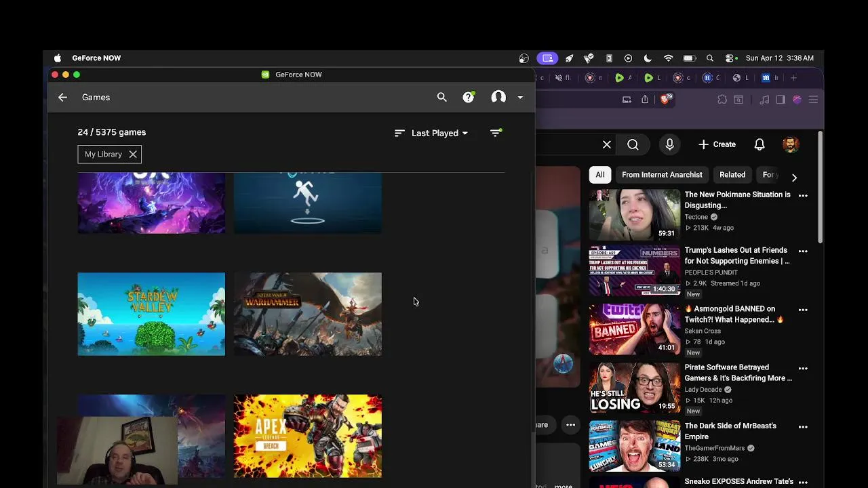
Task: Open the games filter icon
Action: point(496,133)
